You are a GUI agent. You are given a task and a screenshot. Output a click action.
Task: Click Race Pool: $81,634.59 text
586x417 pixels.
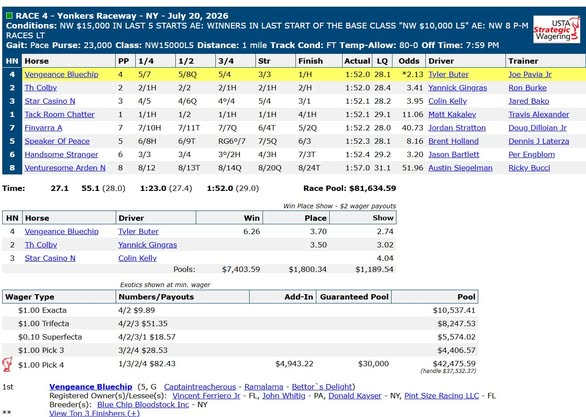click(349, 188)
